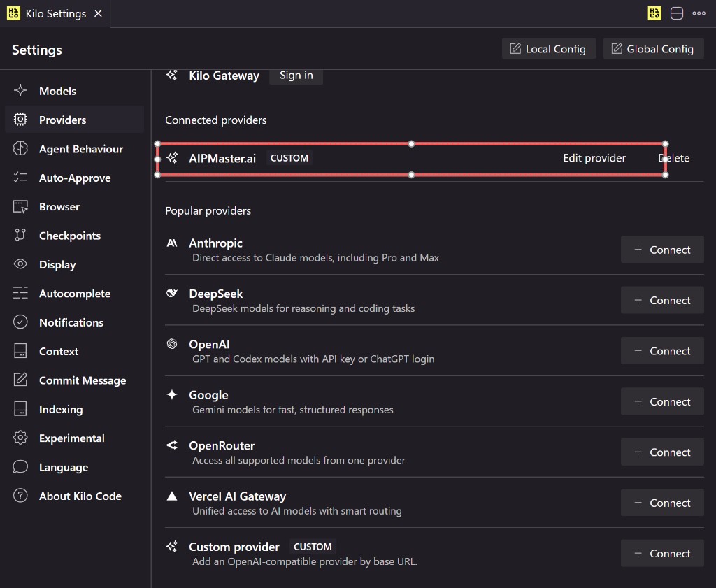The height and width of the screenshot is (588, 716).
Task: Click the Vercel AI Gateway description text
Action: coord(296,511)
